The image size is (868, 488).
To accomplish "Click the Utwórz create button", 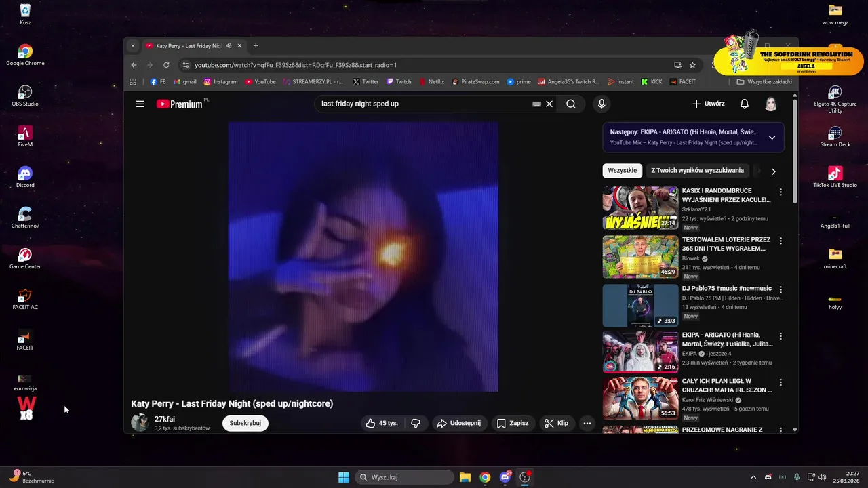I will click(x=709, y=104).
